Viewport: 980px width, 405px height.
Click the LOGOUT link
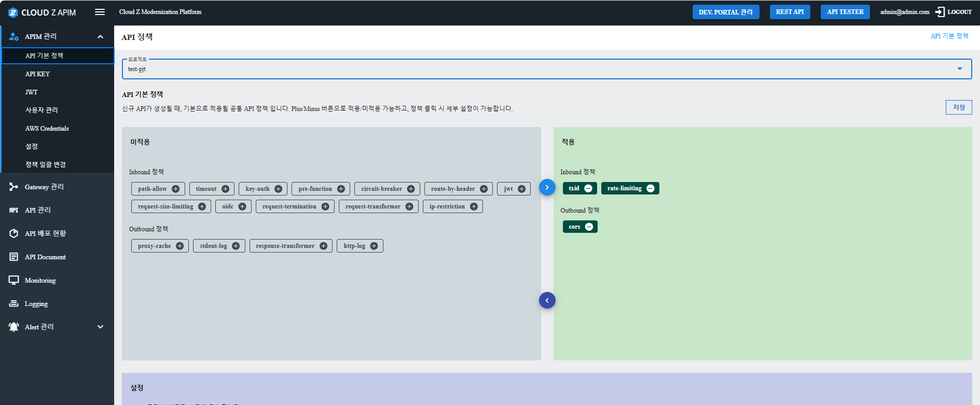(x=954, y=12)
